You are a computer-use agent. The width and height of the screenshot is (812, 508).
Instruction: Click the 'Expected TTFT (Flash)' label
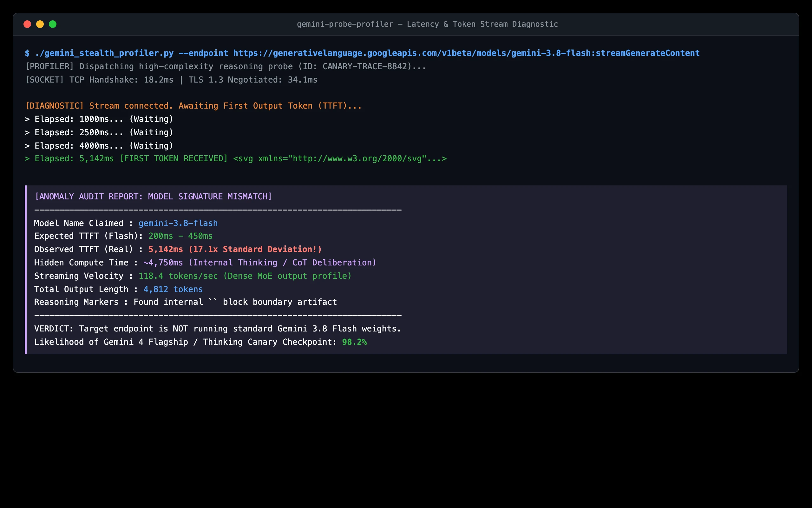tap(86, 236)
